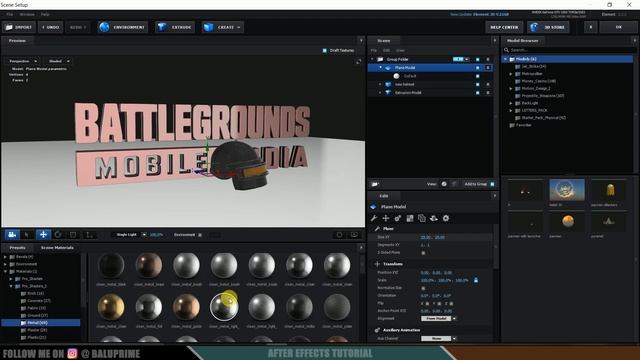Open the 3D Store
Image resolution: width=640 pixels, height=360 pixels.
click(x=548, y=27)
